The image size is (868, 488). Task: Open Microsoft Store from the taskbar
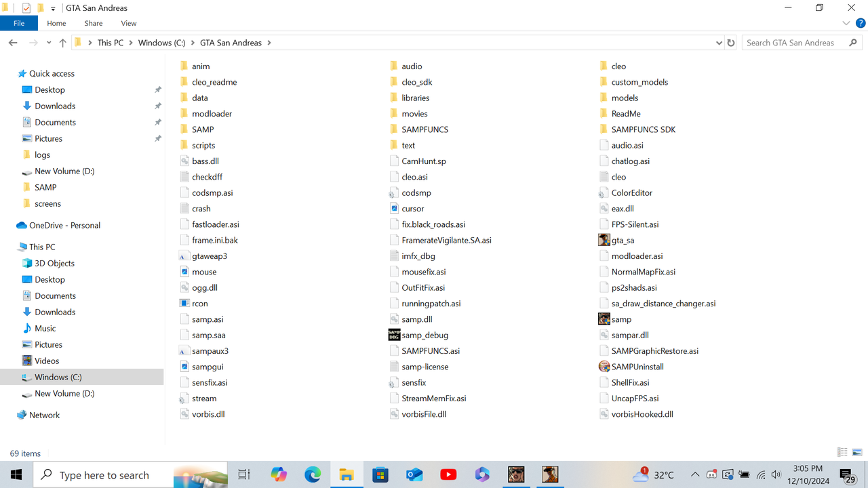[380, 474]
